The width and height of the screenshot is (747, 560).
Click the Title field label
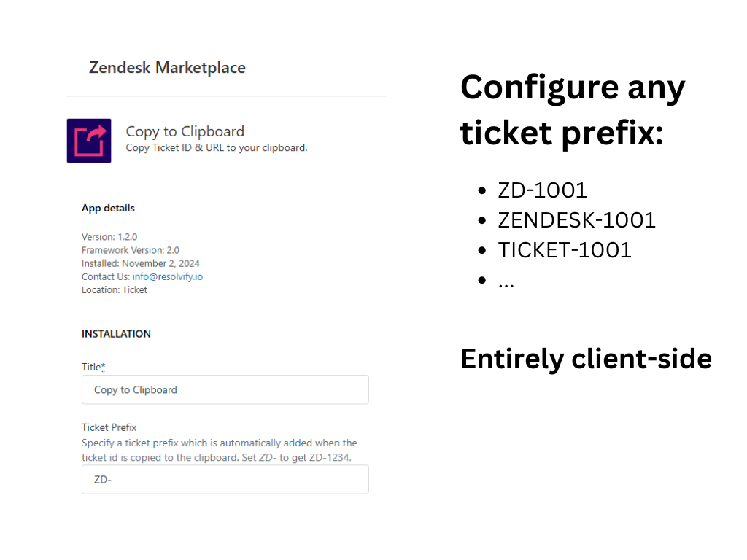(93, 367)
